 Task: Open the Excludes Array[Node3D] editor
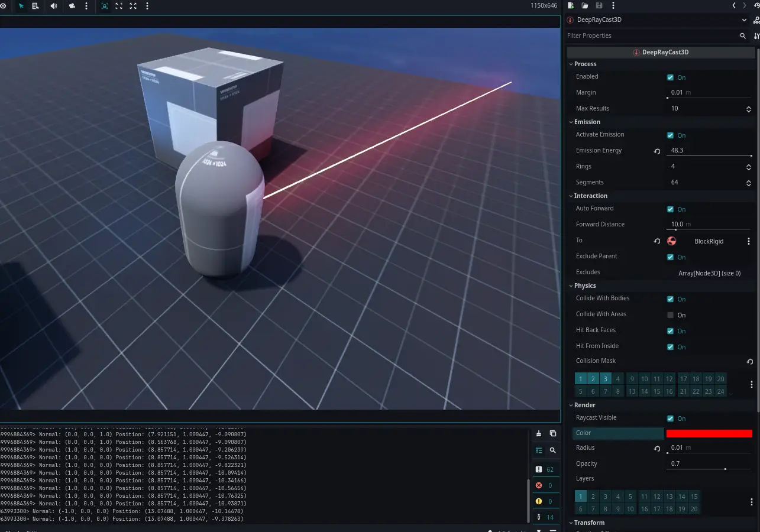709,273
